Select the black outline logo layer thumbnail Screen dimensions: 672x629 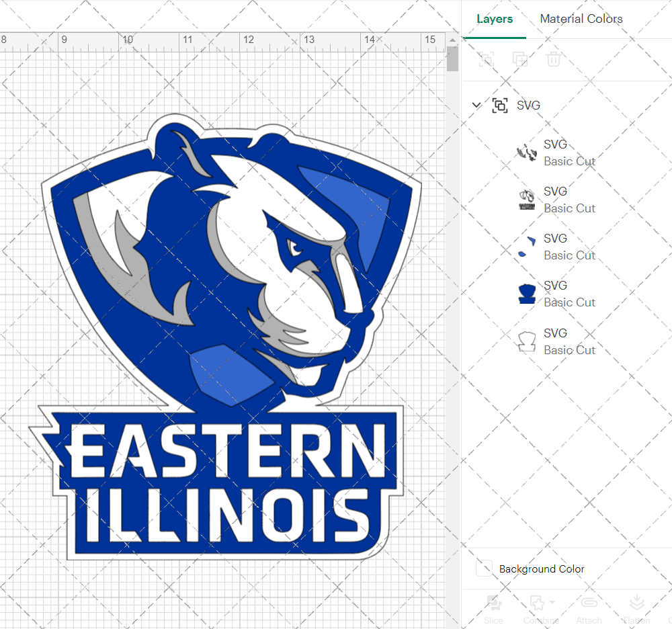[x=527, y=200]
